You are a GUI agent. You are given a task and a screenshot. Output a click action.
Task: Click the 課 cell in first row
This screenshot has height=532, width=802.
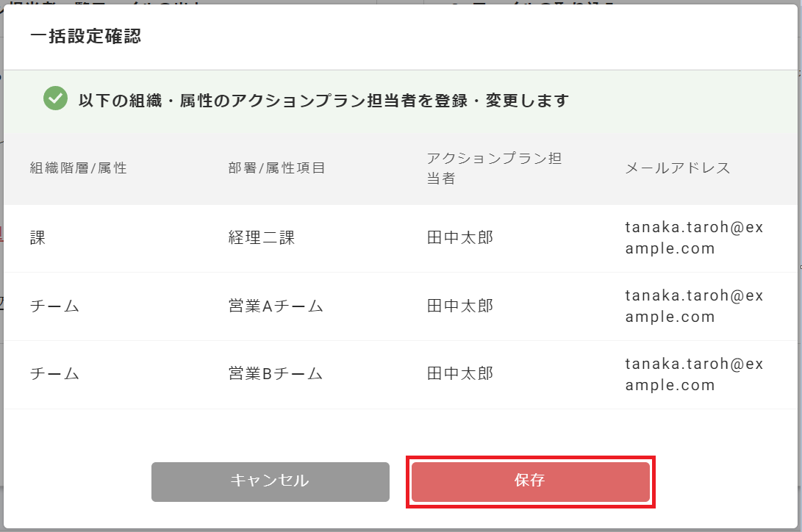(37, 238)
